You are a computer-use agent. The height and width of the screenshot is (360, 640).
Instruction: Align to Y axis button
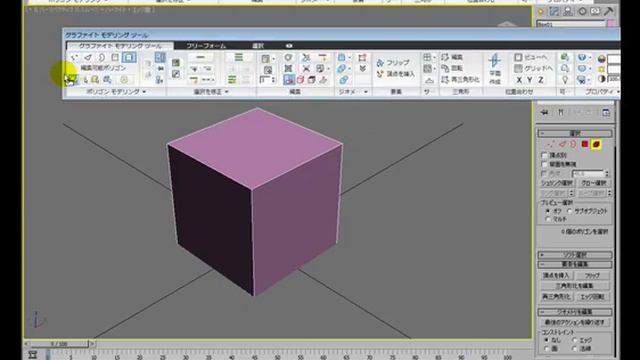(x=529, y=80)
